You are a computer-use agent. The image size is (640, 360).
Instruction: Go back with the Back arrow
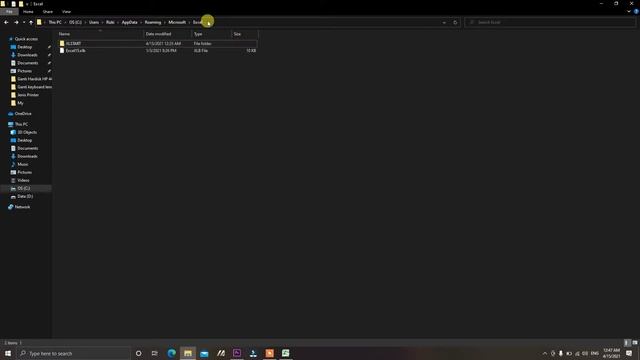point(6,22)
